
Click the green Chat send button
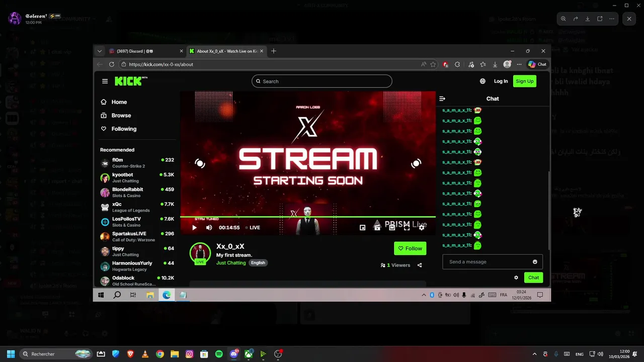[x=533, y=278]
